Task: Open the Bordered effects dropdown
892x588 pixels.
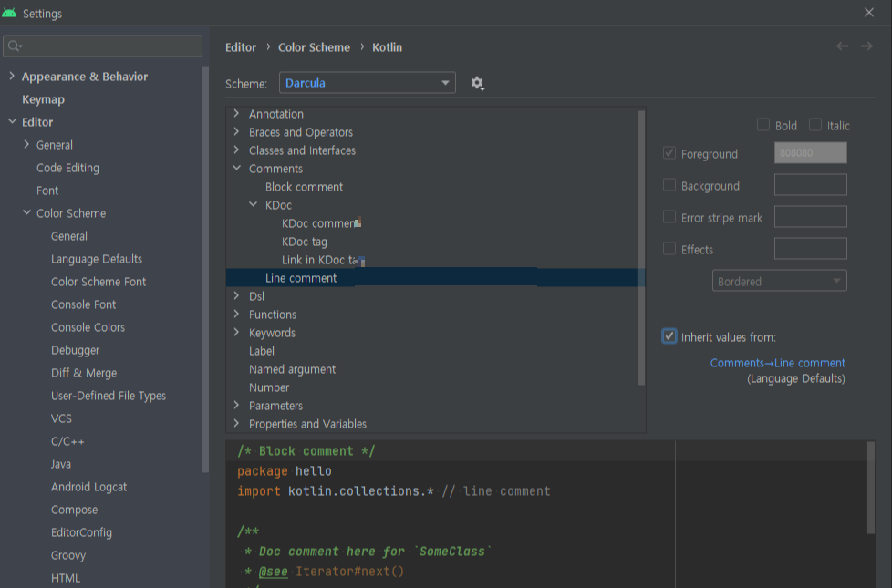Action: coord(780,281)
